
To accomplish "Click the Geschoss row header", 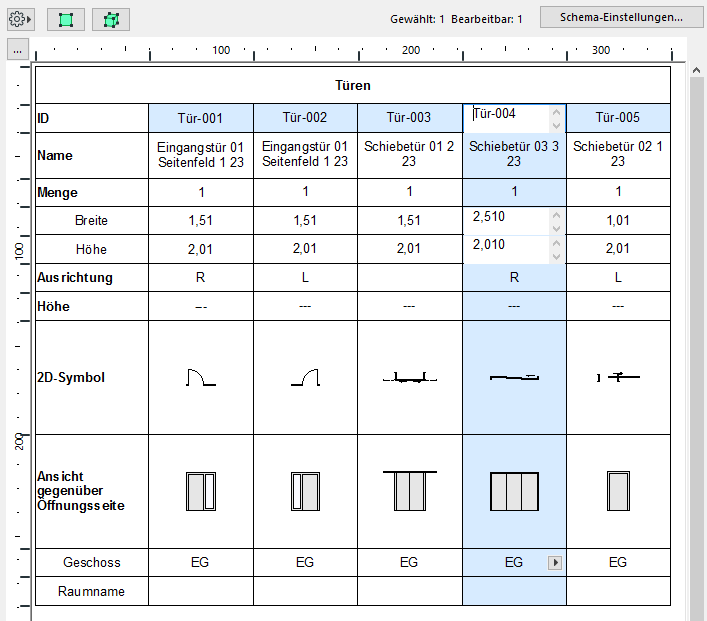I will 92,562.
